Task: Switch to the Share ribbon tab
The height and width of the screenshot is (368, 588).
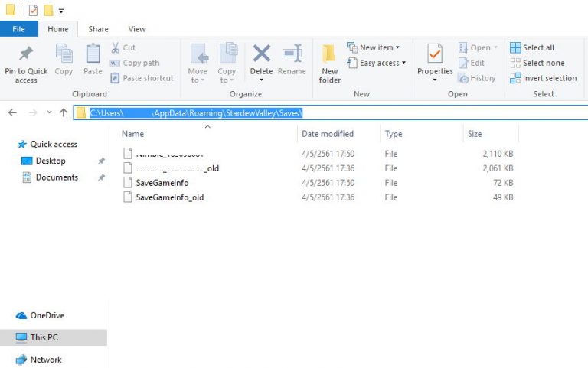Action: pos(98,29)
